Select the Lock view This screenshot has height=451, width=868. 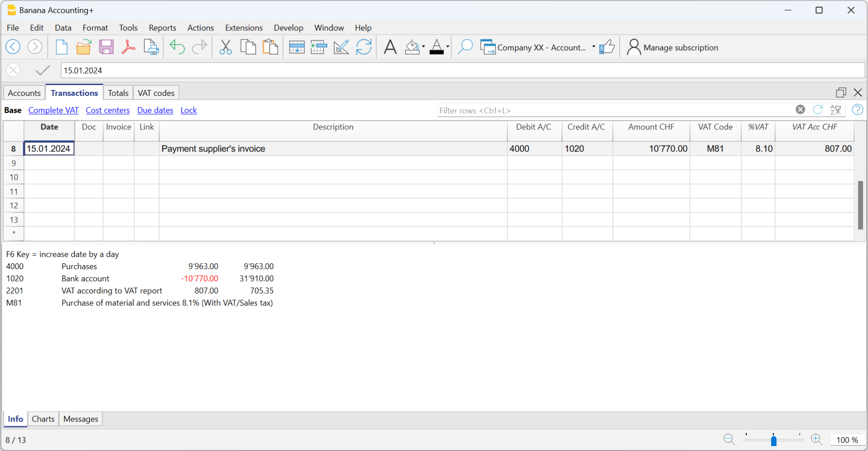[x=189, y=110]
